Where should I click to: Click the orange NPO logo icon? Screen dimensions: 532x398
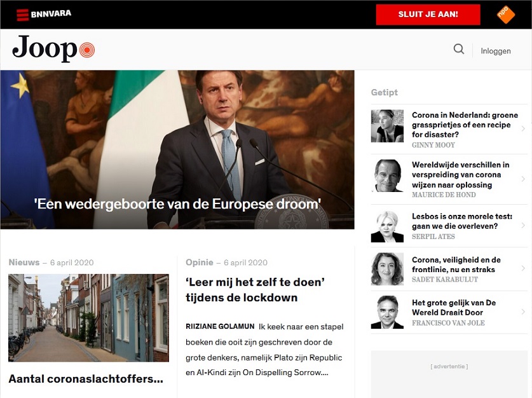click(505, 15)
